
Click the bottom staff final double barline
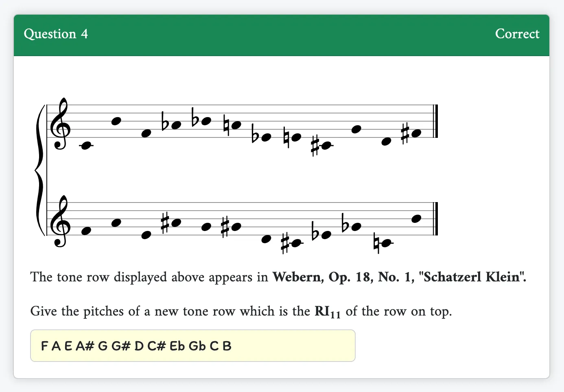(435, 219)
